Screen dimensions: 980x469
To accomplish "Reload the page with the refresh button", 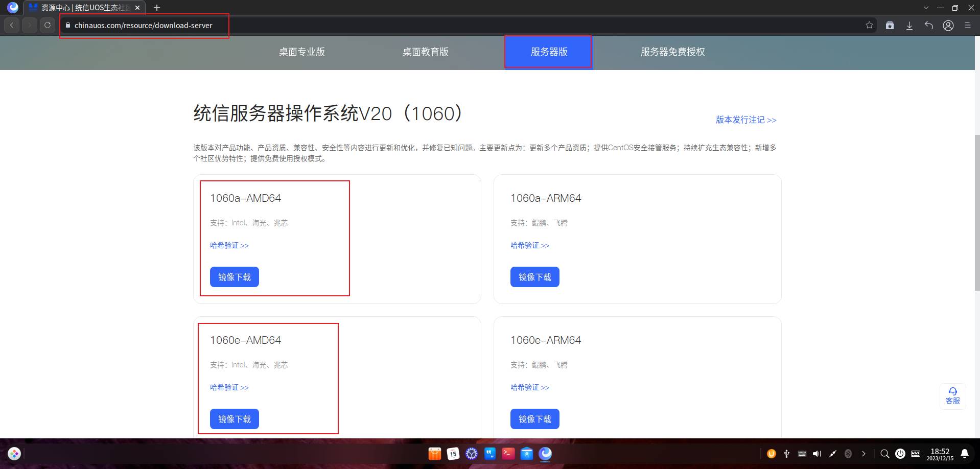I will pos(48,25).
